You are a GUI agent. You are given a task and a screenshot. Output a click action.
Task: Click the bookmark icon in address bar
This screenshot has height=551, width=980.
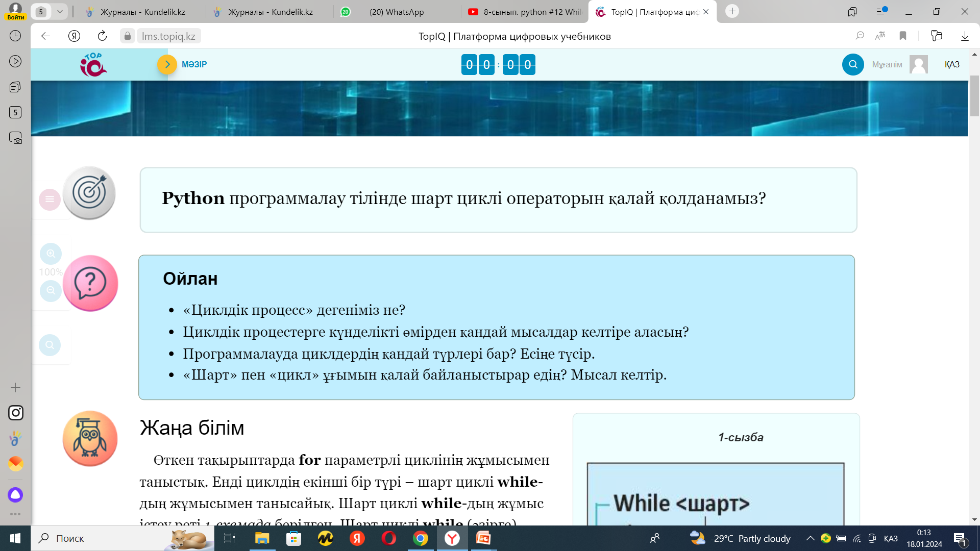[903, 36]
